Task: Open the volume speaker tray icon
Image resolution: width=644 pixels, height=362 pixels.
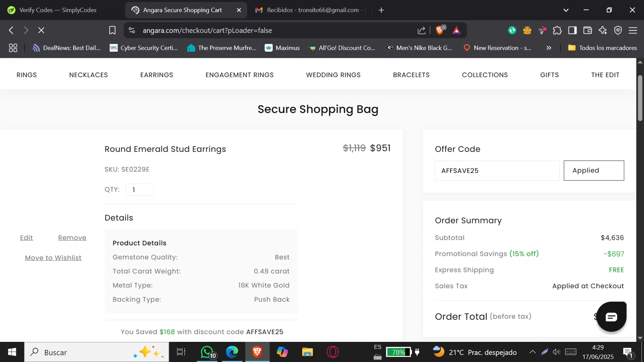Action: pyautogui.click(x=556, y=352)
